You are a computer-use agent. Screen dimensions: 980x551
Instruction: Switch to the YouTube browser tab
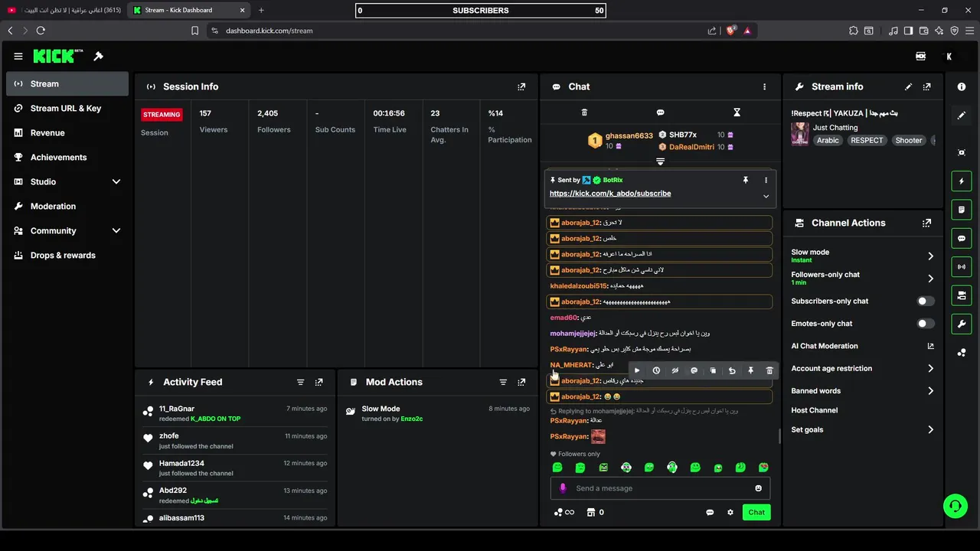[x=63, y=10]
